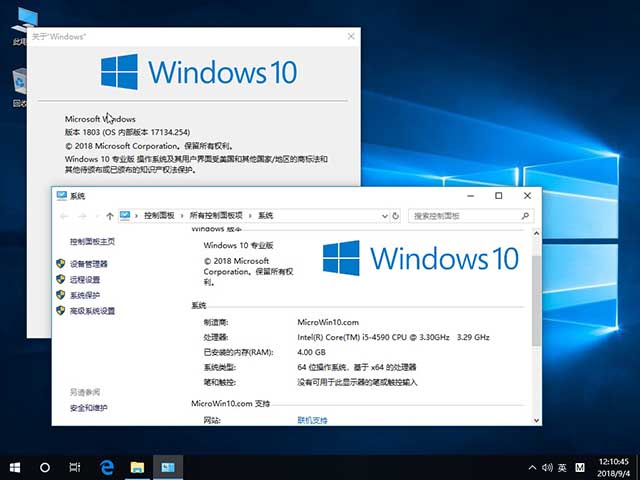Open the Start menu
Viewport: 640px width, 480px height.
15,467
